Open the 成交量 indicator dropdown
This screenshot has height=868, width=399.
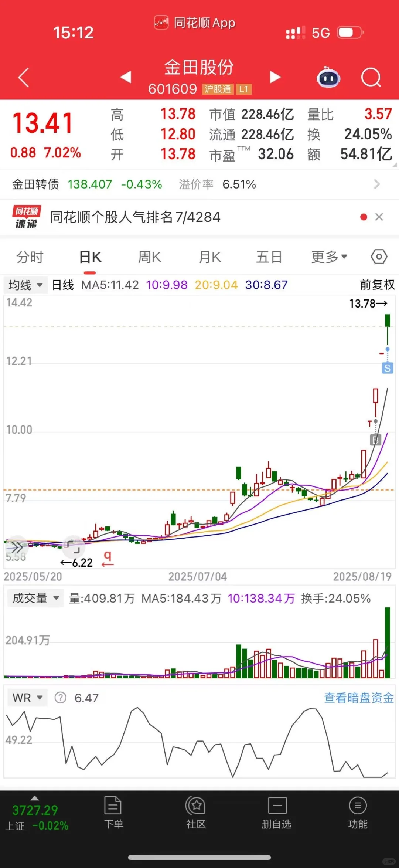(x=36, y=598)
